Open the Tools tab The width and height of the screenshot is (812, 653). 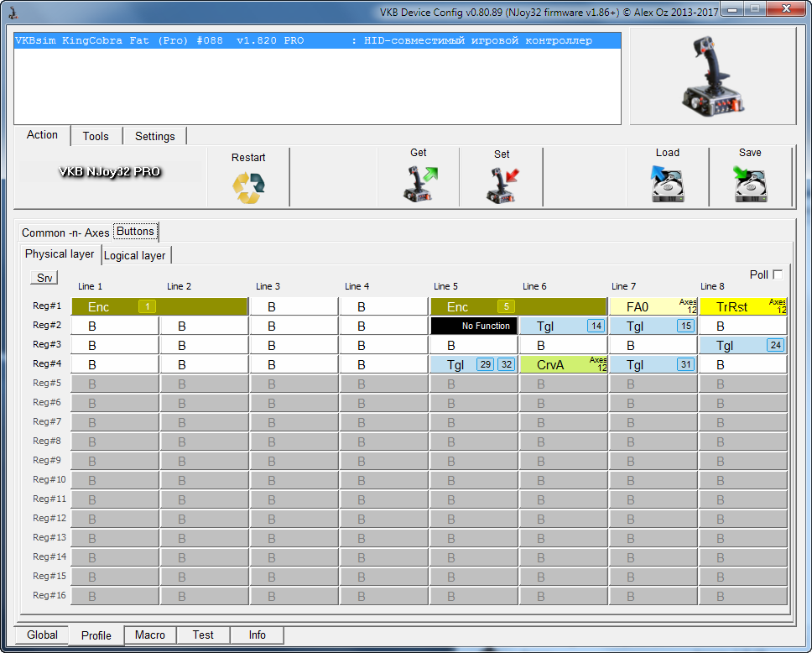click(96, 136)
